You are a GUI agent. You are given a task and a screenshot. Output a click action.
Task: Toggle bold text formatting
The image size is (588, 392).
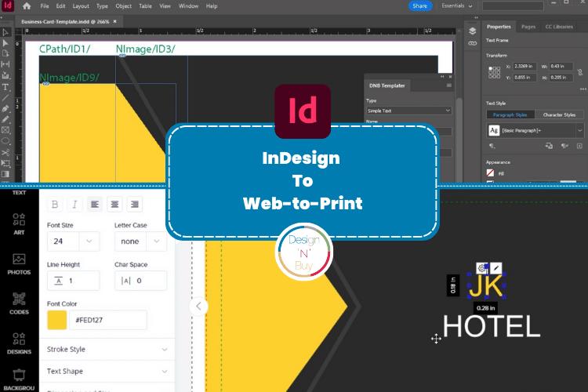pos(56,205)
